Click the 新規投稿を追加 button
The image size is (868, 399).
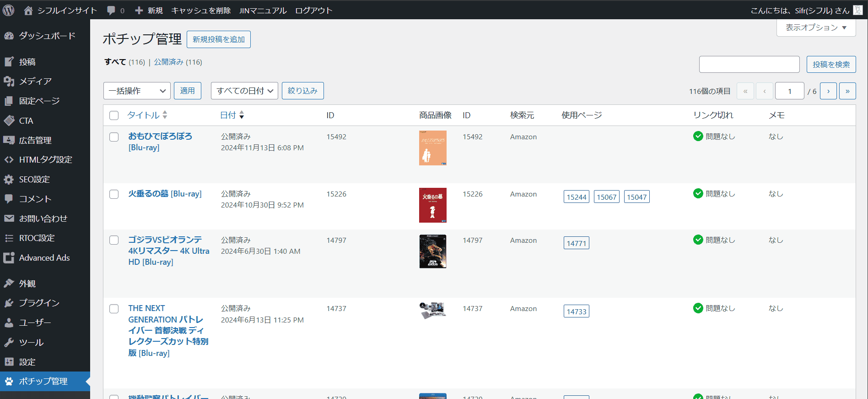pos(219,39)
